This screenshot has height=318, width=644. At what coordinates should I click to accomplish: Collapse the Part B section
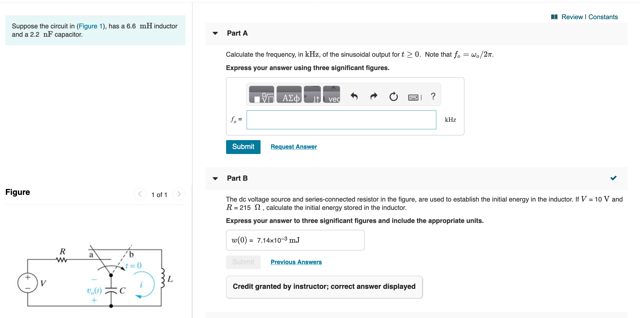(x=215, y=178)
